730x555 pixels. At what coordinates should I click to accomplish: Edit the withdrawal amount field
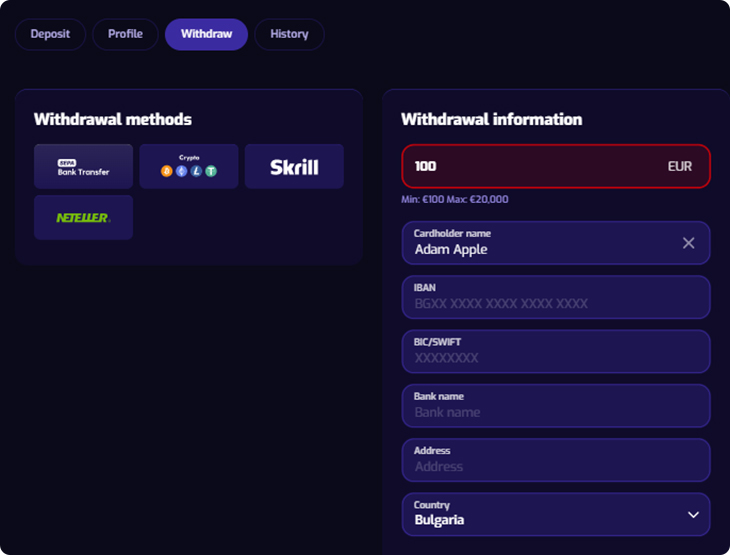pyautogui.click(x=556, y=166)
